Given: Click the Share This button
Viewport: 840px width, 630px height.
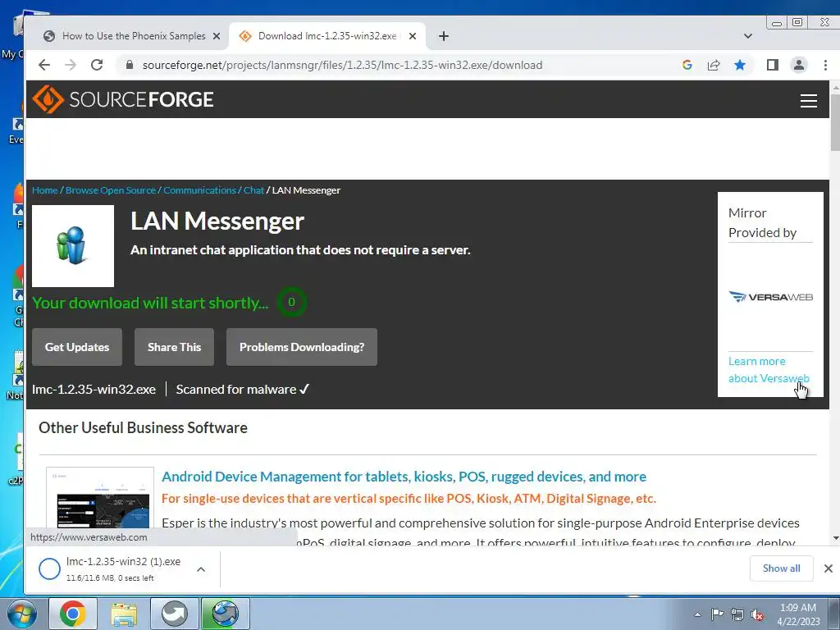Looking at the screenshot, I should [174, 347].
